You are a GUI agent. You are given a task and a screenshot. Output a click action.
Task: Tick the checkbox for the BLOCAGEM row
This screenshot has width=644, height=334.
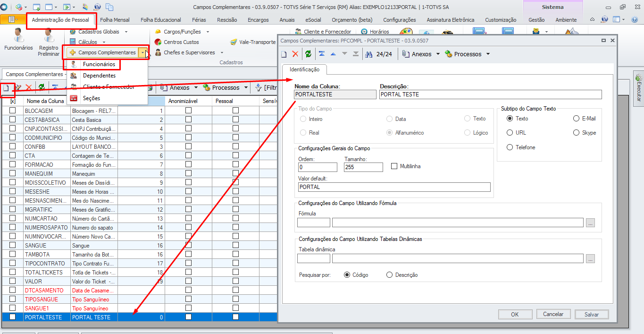click(13, 111)
